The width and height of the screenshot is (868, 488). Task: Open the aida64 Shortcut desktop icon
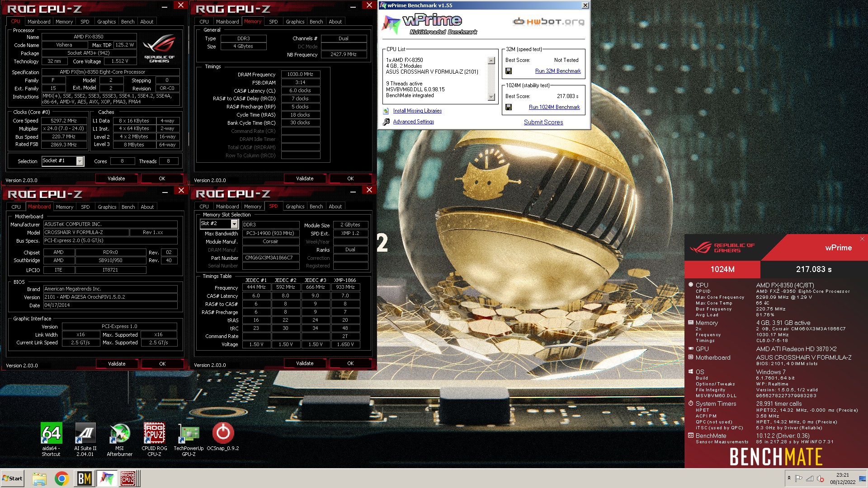(x=51, y=439)
